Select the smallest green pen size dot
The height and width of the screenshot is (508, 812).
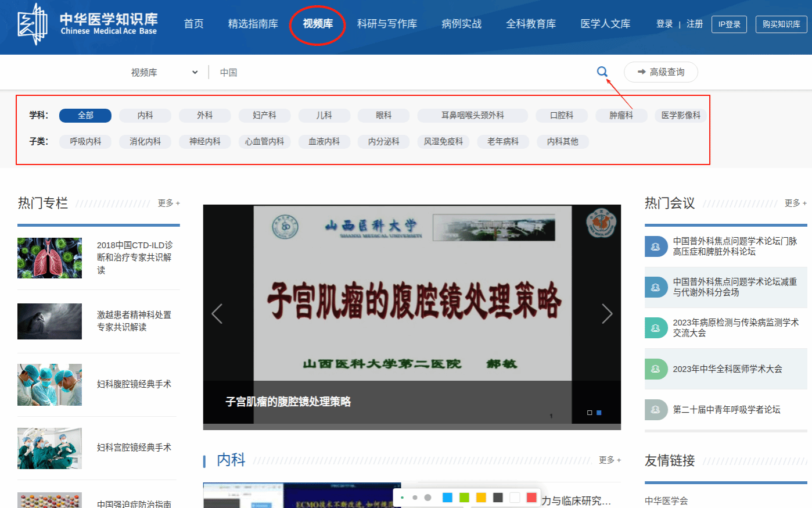(x=402, y=498)
